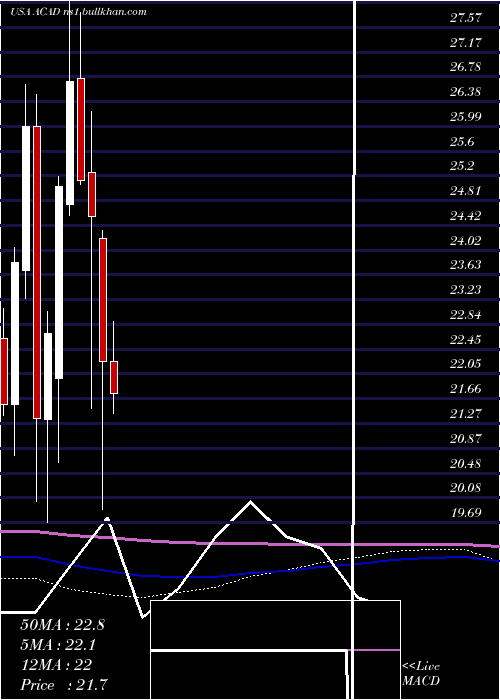Click the USA ACAD bullkhan.com chart title
The image size is (500, 700).
click(x=79, y=12)
